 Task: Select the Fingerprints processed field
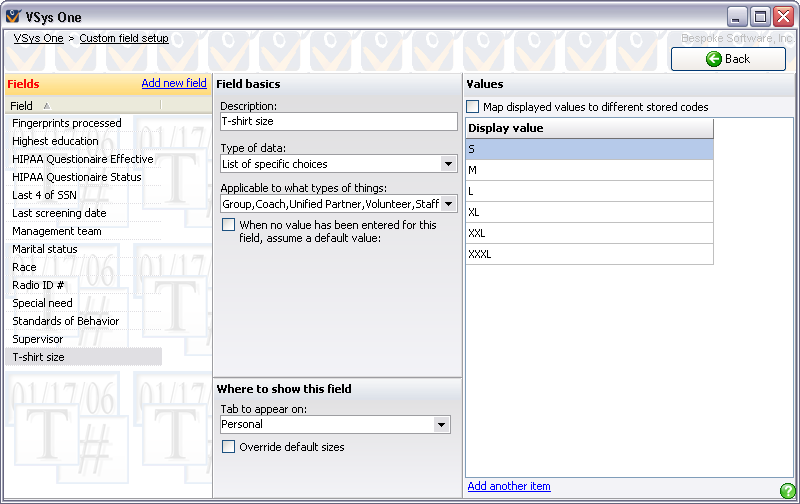[x=84, y=123]
